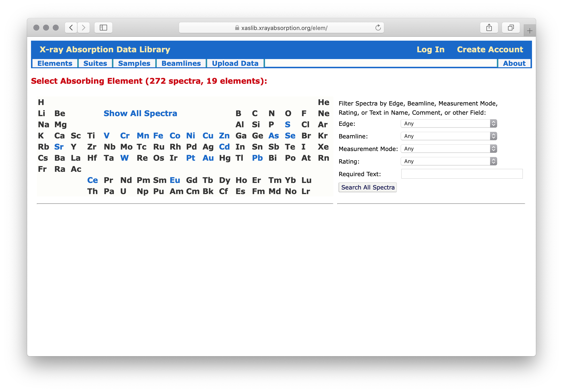Click the Select Absorbing Element heading

click(x=149, y=81)
